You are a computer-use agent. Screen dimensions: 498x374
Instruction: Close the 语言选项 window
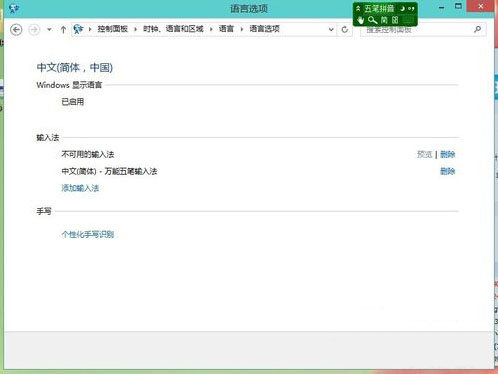(481, 6)
